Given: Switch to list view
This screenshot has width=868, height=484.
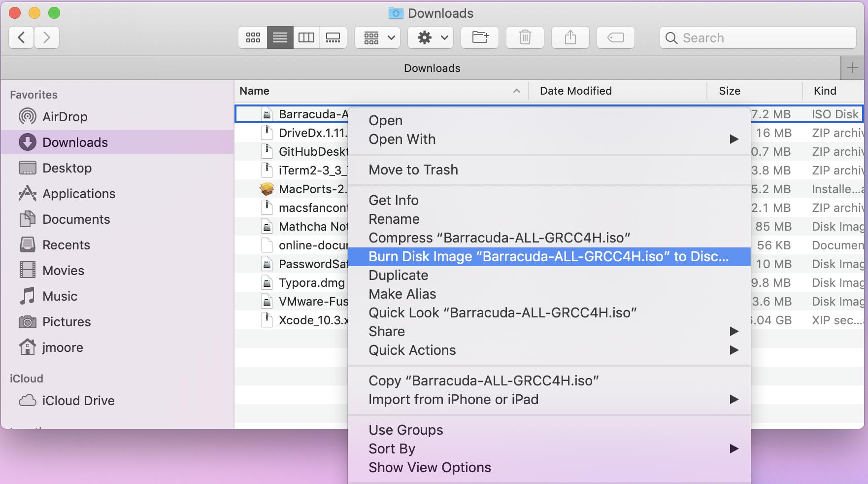Looking at the screenshot, I should point(280,37).
